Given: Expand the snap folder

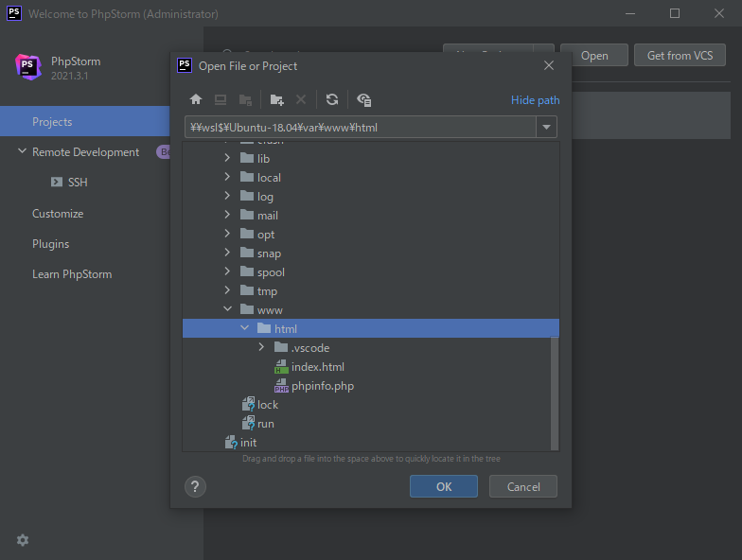Looking at the screenshot, I should [x=227, y=254].
